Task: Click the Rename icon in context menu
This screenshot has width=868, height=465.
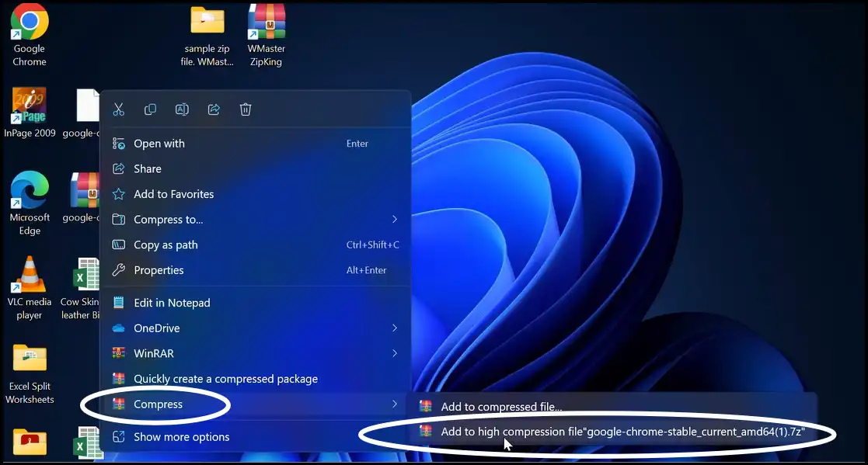Action: coord(182,109)
